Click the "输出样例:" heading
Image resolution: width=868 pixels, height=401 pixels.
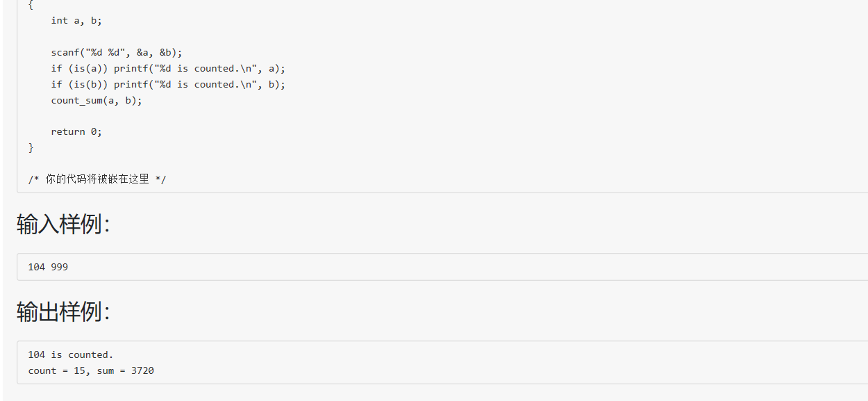coord(63,312)
